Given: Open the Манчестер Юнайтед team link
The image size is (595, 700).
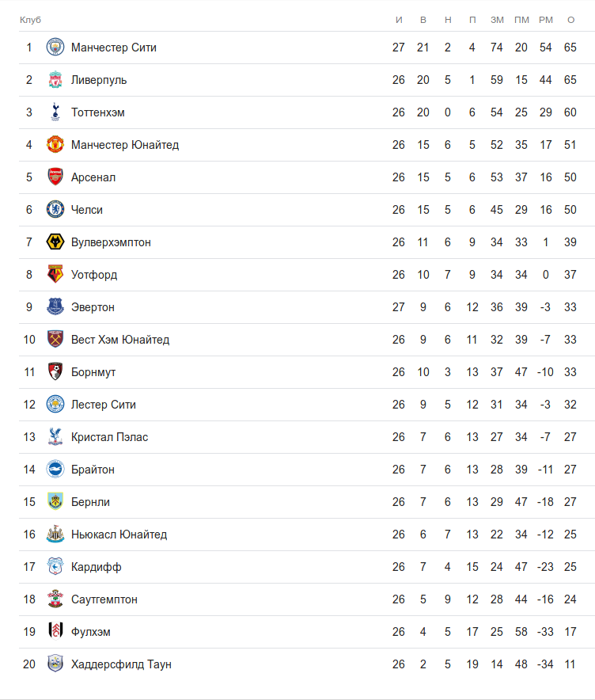Looking at the screenshot, I should pyautogui.click(x=125, y=145).
